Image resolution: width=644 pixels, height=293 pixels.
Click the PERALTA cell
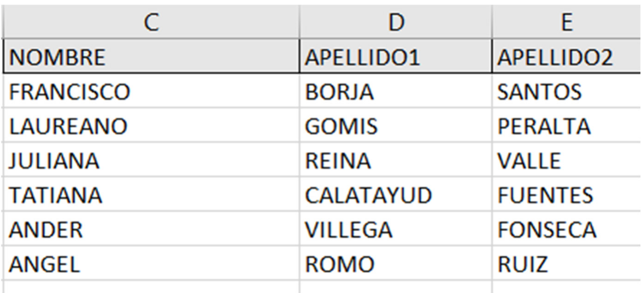[x=567, y=127]
